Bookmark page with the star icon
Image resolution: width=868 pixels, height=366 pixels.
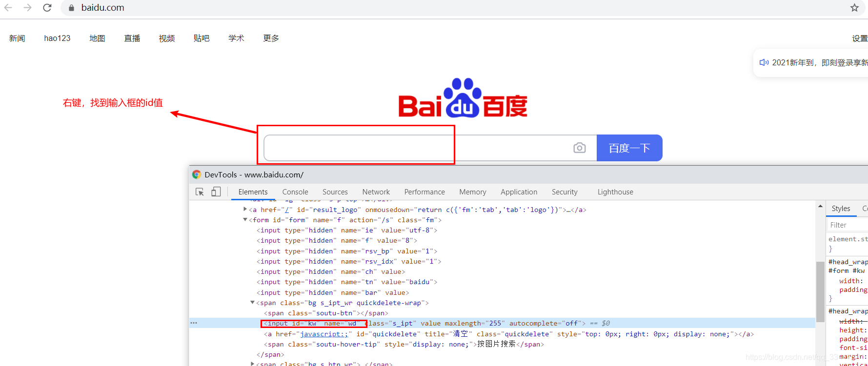coord(854,8)
